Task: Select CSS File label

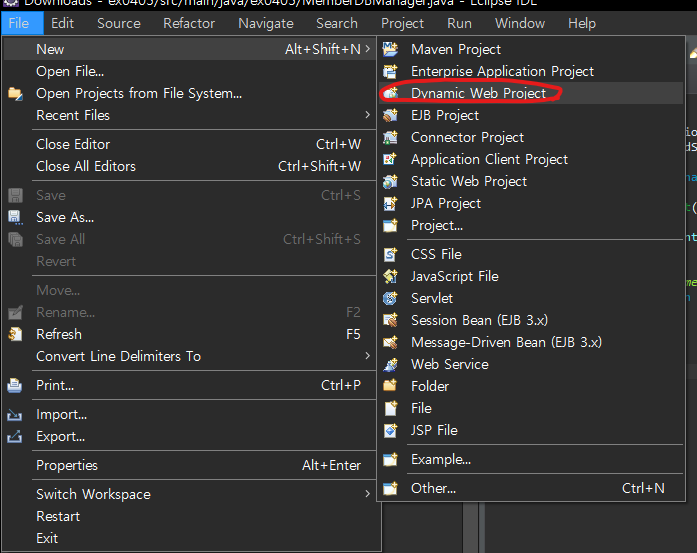Action: (437, 254)
